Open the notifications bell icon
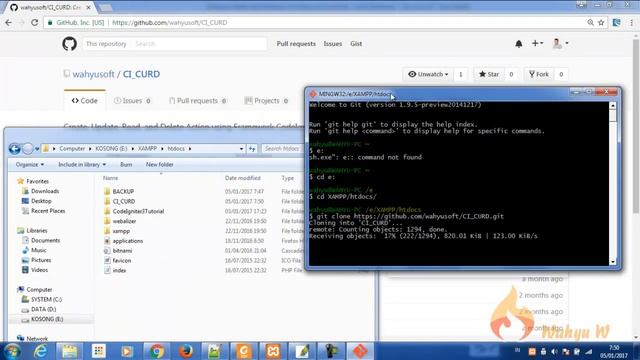Viewport: 640px width, 360px height. (518, 44)
